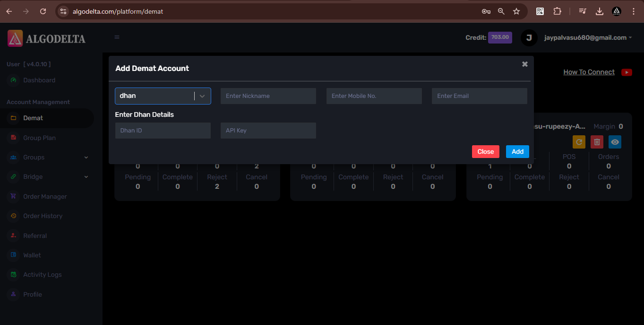Click the J user avatar
The image size is (644, 325).
529,37
